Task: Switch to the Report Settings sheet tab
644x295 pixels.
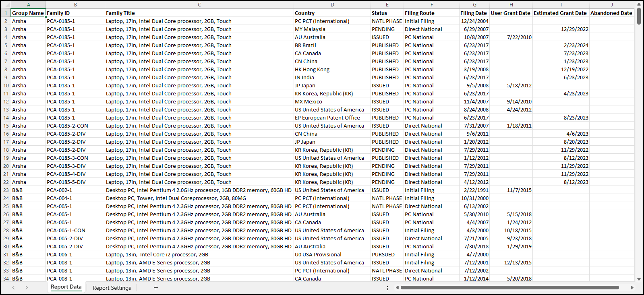Action: coord(112,288)
